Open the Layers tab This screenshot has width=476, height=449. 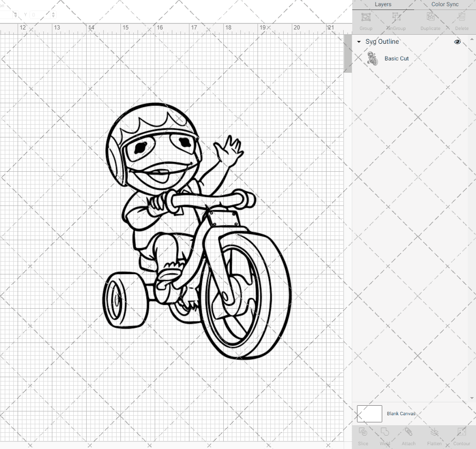pyautogui.click(x=383, y=4)
